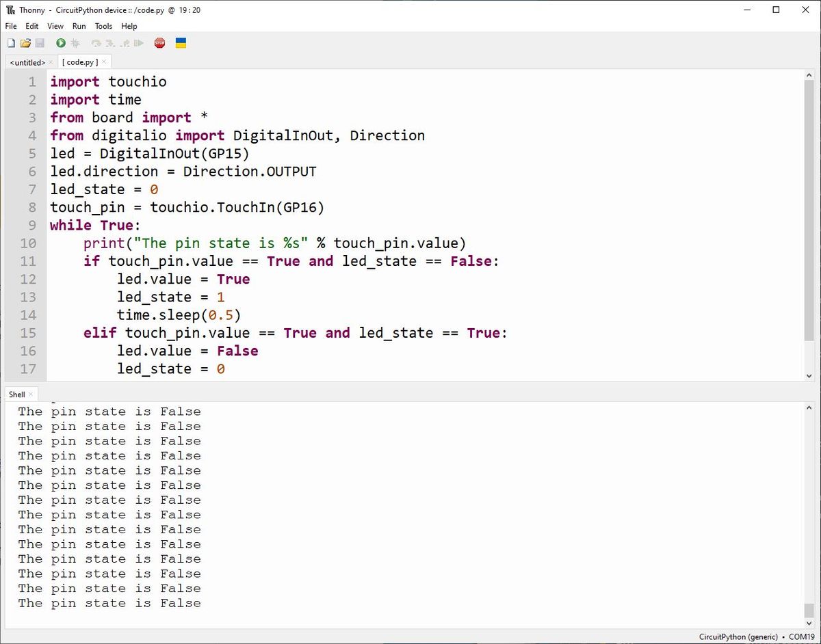Click line number 9 in gutter
Viewport: 821px width, 644px height.
click(32, 225)
